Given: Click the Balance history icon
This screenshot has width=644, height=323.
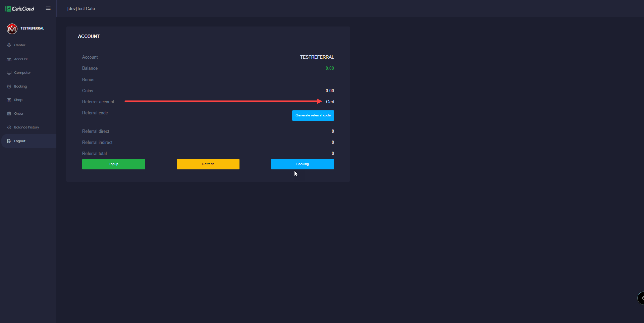Looking at the screenshot, I should point(9,127).
